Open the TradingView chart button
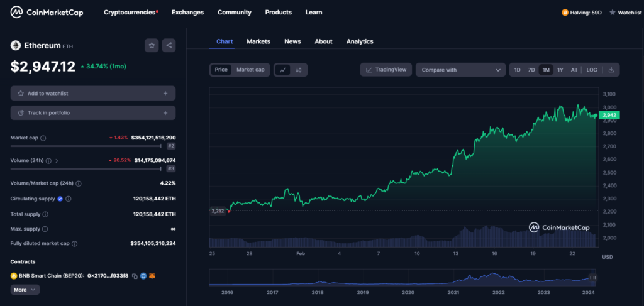The image size is (644, 306). 386,70
